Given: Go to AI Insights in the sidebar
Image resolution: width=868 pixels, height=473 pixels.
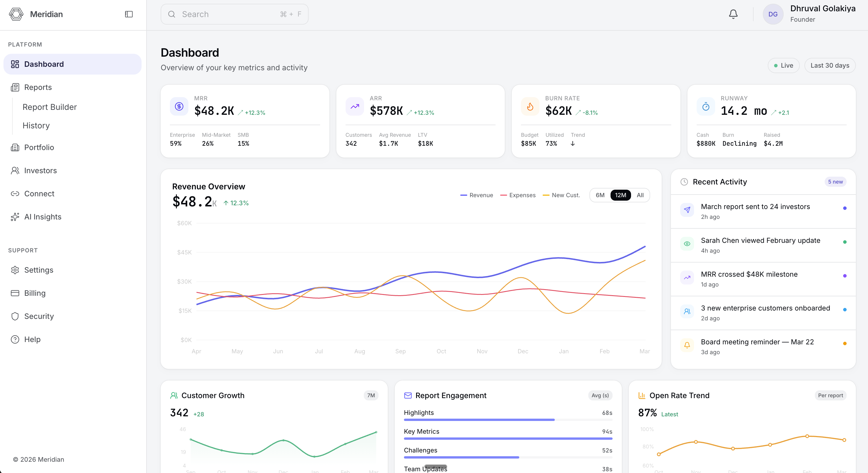Looking at the screenshot, I should 43,217.
